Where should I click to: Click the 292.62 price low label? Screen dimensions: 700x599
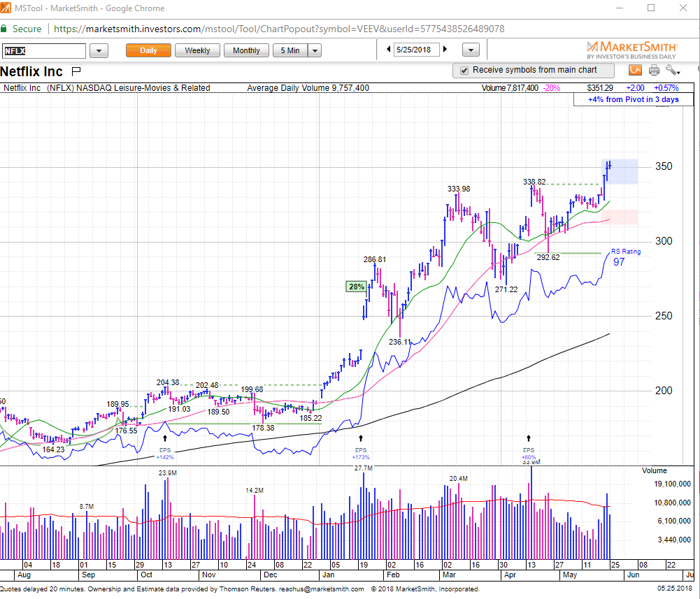point(548,257)
